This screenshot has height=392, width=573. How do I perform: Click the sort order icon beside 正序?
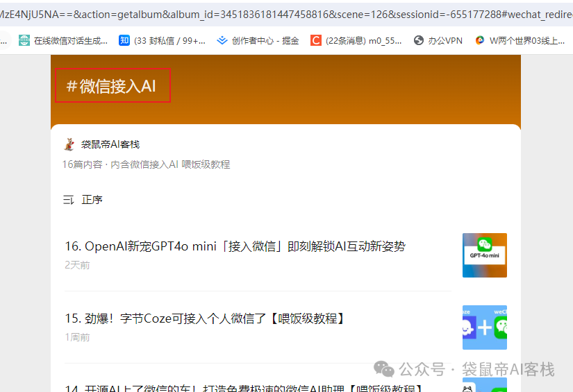click(68, 200)
